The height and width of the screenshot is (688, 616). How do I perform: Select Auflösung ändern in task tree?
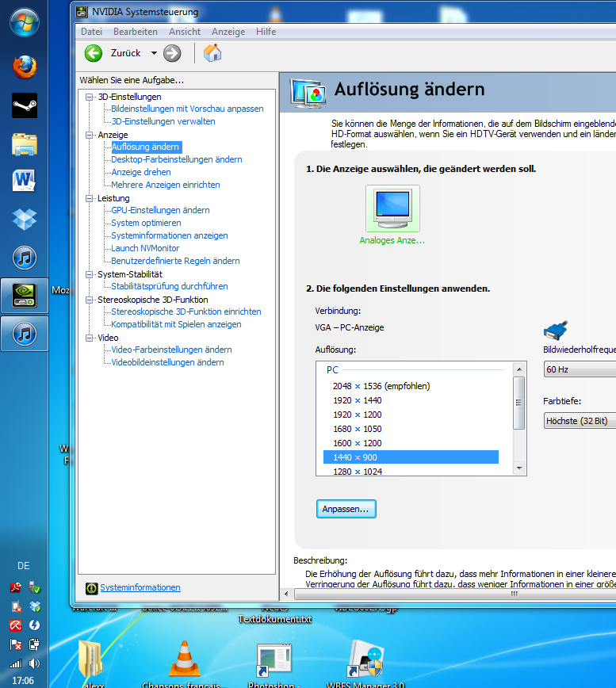point(146,147)
